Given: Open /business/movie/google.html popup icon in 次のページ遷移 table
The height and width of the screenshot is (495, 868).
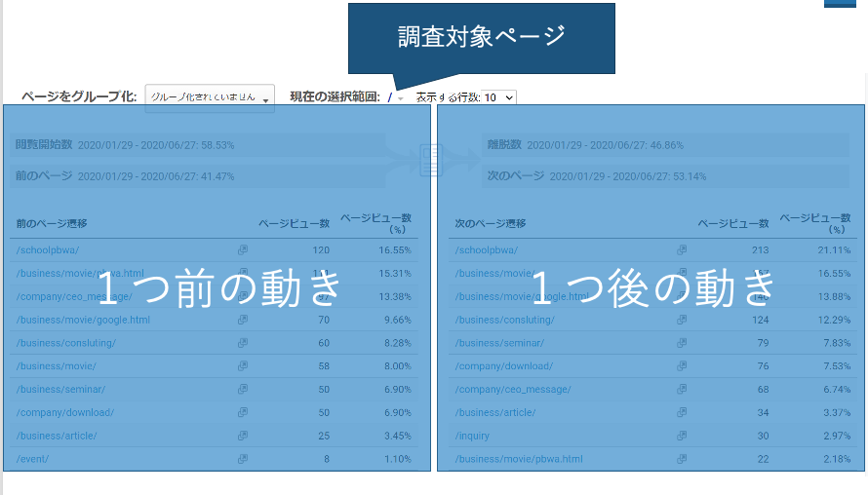Looking at the screenshot, I should point(682,296).
